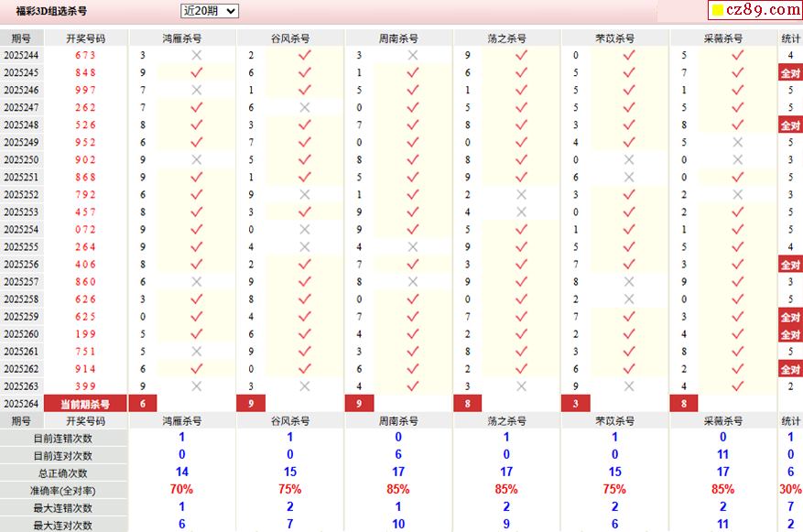Click the X mark for 周南杀号 in row 2025255

[x=413, y=246]
